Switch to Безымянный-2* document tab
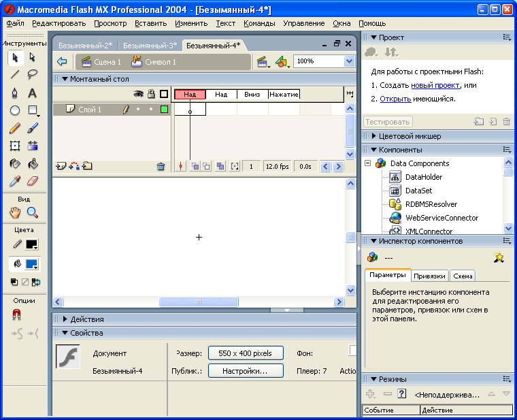 [86, 46]
